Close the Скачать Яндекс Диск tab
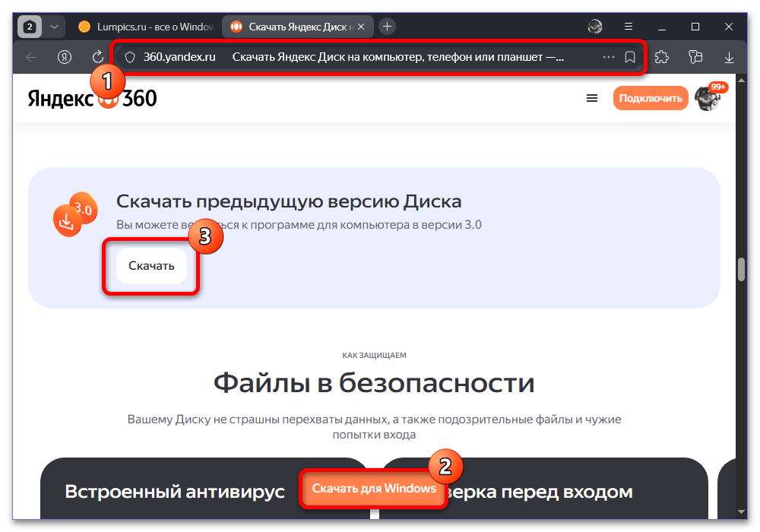The image size is (760, 532). click(361, 27)
